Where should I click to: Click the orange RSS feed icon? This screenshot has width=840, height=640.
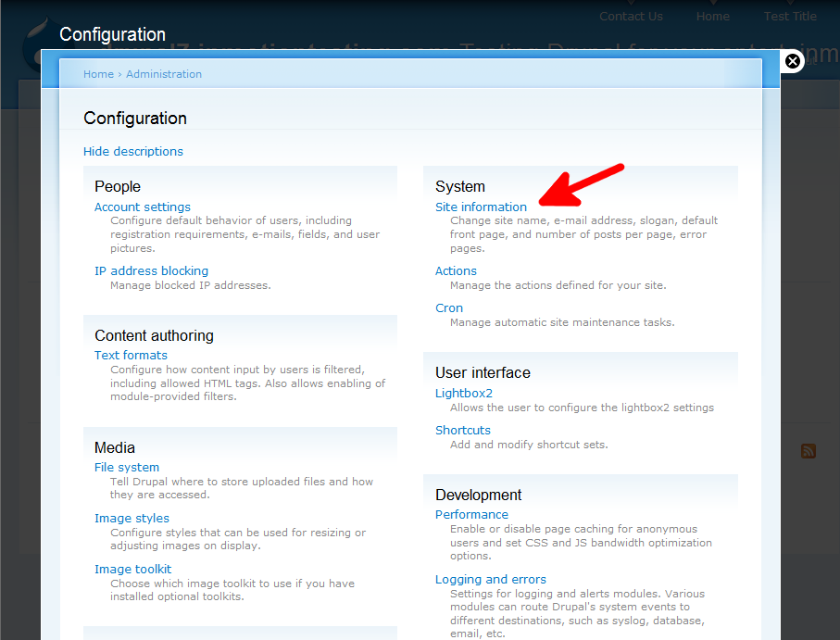pos(809,451)
